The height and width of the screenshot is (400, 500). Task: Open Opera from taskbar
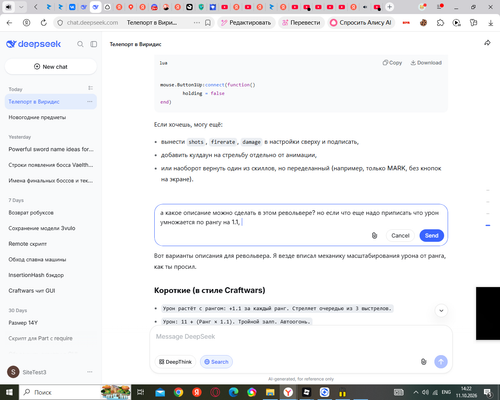(x=215, y=392)
